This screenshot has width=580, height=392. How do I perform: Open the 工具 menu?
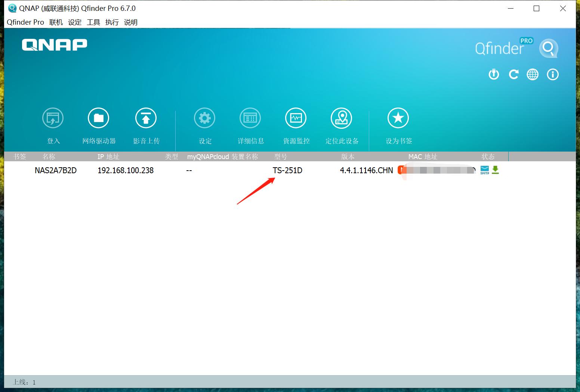click(93, 22)
